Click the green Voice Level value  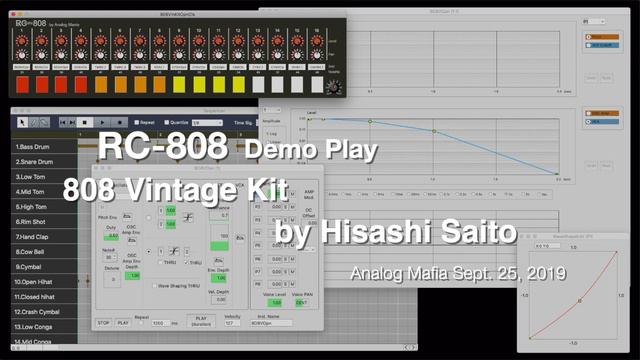point(275,303)
